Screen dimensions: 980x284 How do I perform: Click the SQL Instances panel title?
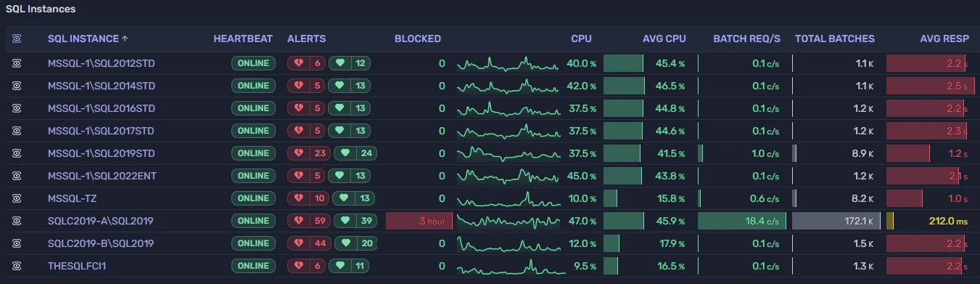click(x=41, y=9)
